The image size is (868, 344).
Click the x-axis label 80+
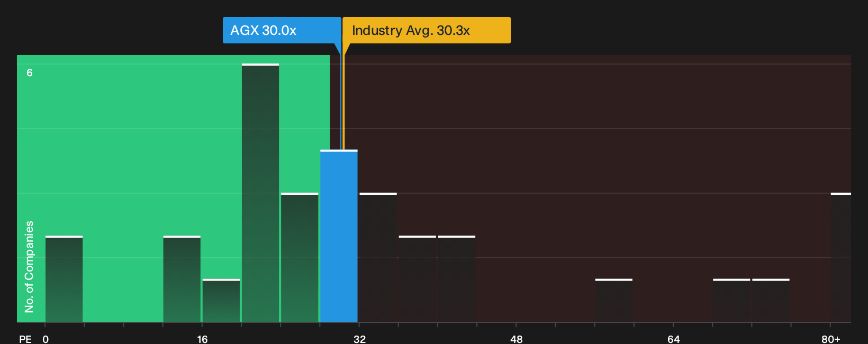[x=830, y=339]
